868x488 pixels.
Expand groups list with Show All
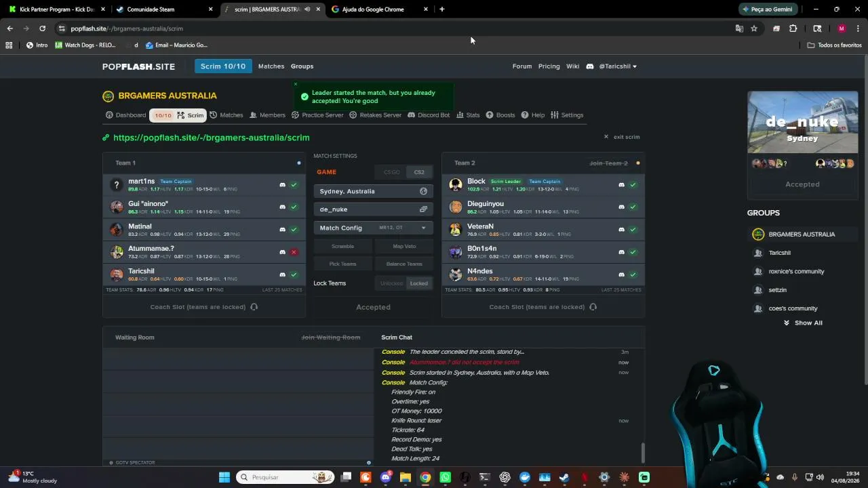(x=803, y=323)
